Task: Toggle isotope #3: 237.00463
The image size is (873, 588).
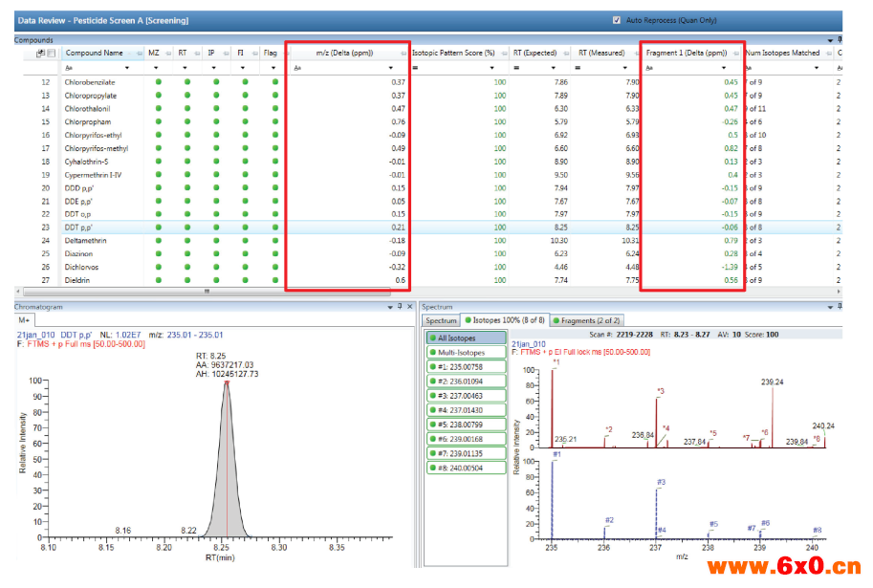Action: [x=467, y=396]
